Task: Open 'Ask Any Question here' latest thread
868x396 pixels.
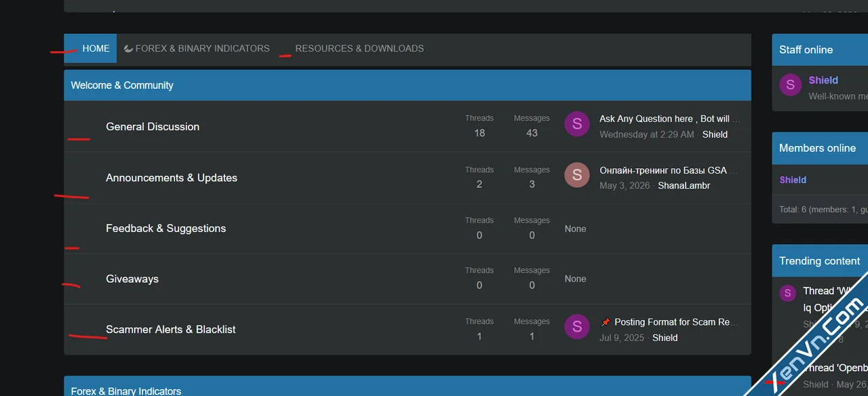Action: [669, 119]
